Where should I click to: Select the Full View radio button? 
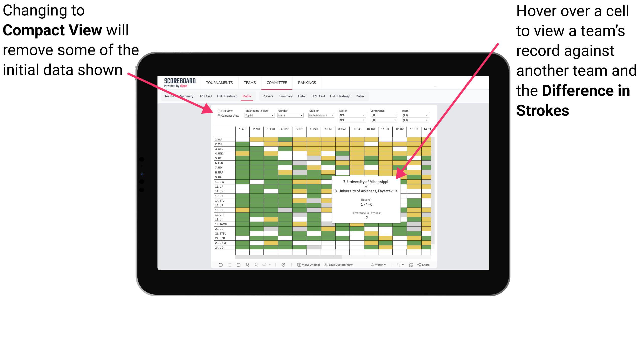(x=217, y=110)
